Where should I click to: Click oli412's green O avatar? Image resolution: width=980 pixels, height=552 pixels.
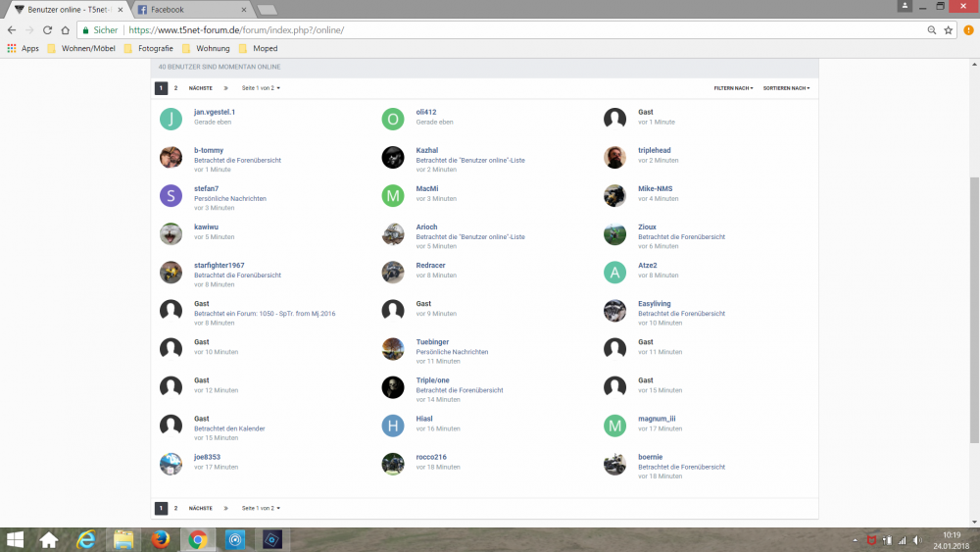coord(393,119)
